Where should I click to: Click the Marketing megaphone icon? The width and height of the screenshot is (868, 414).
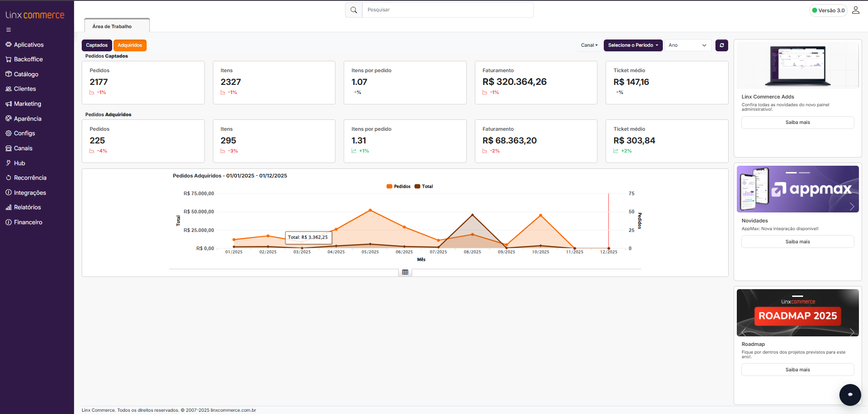[9, 104]
